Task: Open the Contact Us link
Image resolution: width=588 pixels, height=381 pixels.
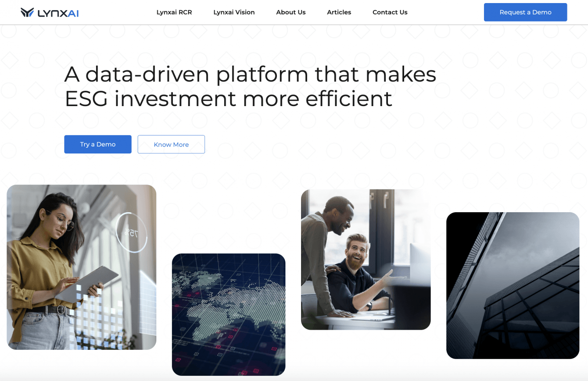Action: [x=390, y=12]
